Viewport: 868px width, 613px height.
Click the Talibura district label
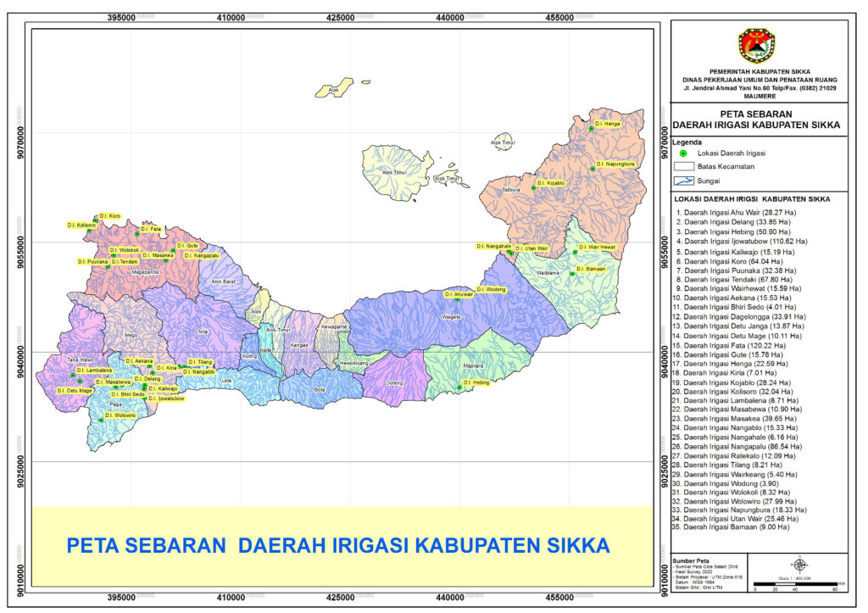pyautogui.click(x=511, y=190)
